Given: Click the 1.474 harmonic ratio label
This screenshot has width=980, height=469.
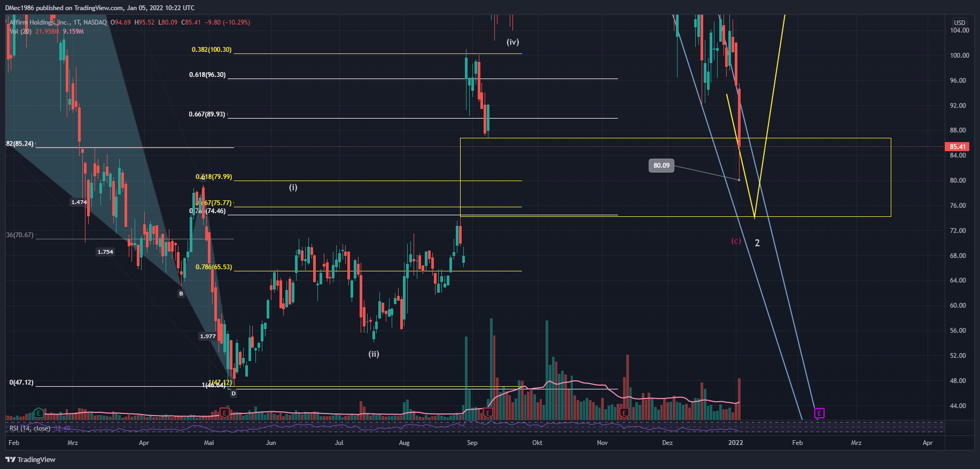Looking at the screenshot, I should coord(79,202).
